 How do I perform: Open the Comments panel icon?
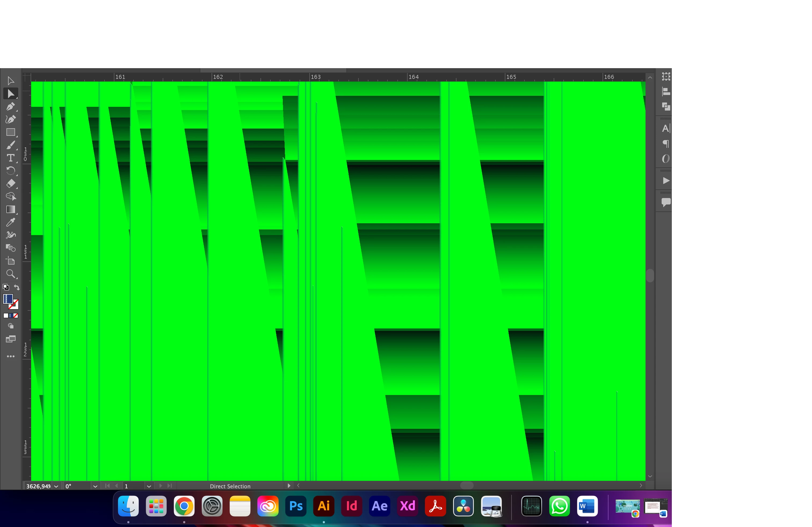click(666, 202)
